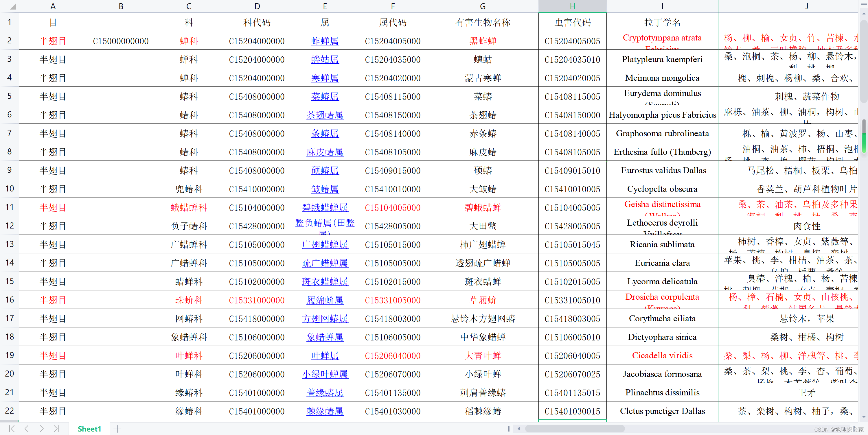
Task: Open the 小绿叶蝉属 hyperlink
Action: pyautogui.click(x=325, y=374)
